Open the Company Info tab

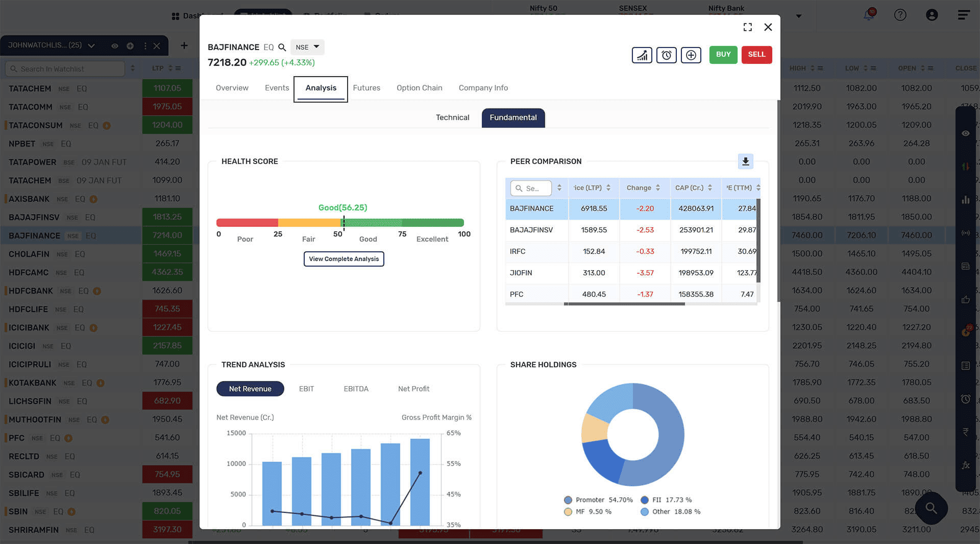click(483, 88)
